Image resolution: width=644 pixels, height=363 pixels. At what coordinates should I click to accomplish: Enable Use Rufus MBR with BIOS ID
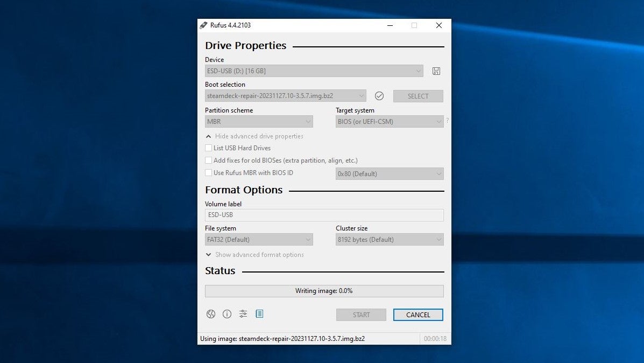[x=209, y=172]
